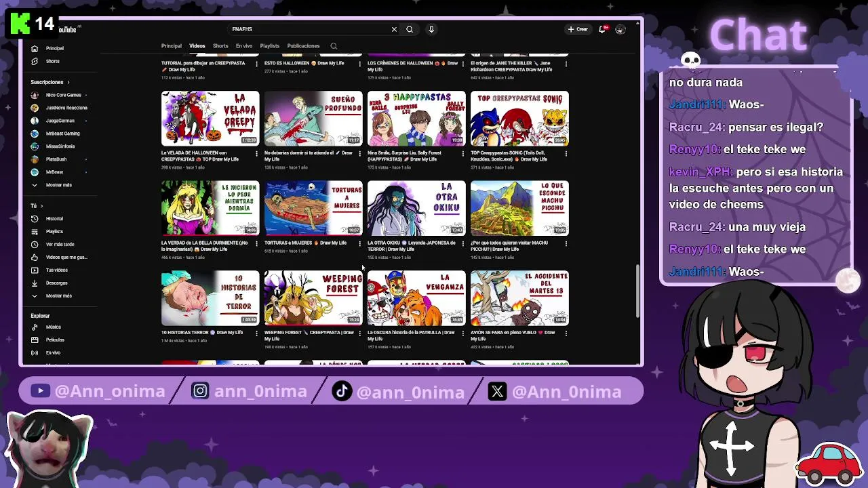Viewport: 868px width, 488px height.
Task: Open the Historial clock icon
Action: (35, 219)
